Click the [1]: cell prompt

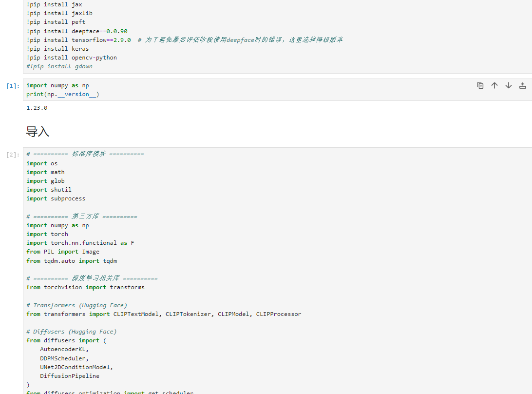13,86
